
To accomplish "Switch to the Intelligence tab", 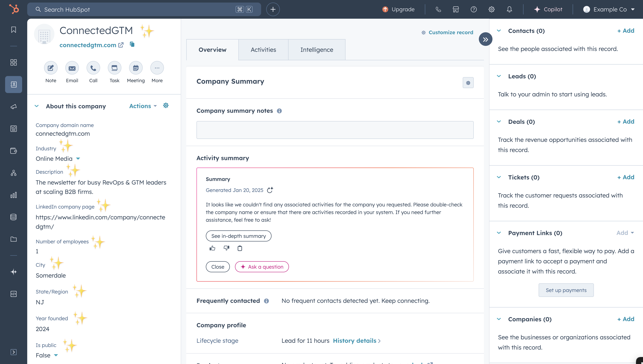I will (x=317, y=49).
